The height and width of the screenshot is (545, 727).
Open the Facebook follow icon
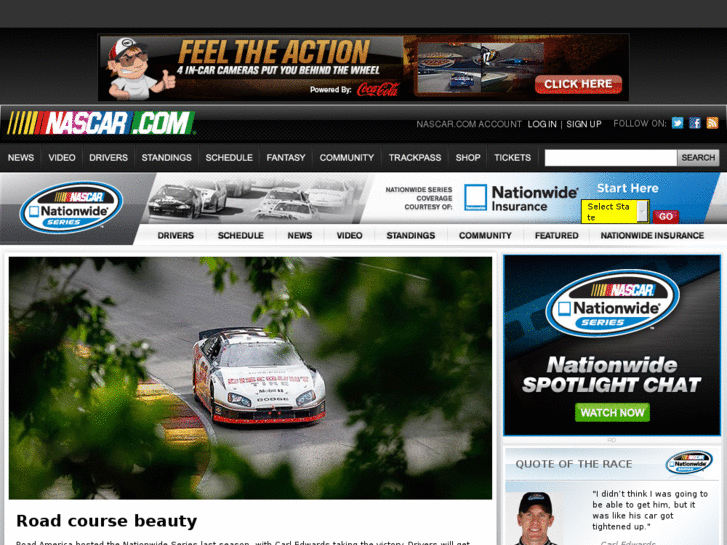click(x=695, y=123)
